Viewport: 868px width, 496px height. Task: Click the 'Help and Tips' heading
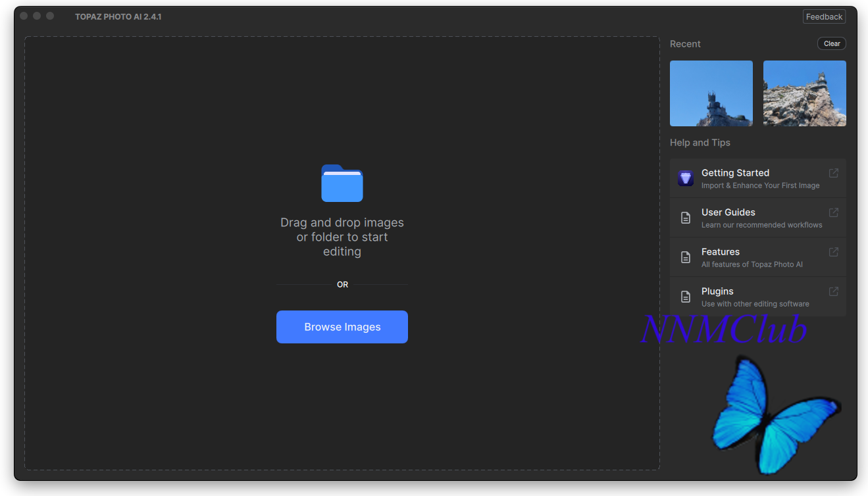[x=700, y=143]
